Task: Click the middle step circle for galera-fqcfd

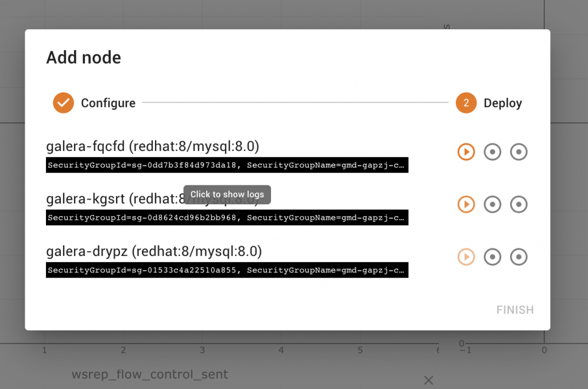Action: click(492, 152)
